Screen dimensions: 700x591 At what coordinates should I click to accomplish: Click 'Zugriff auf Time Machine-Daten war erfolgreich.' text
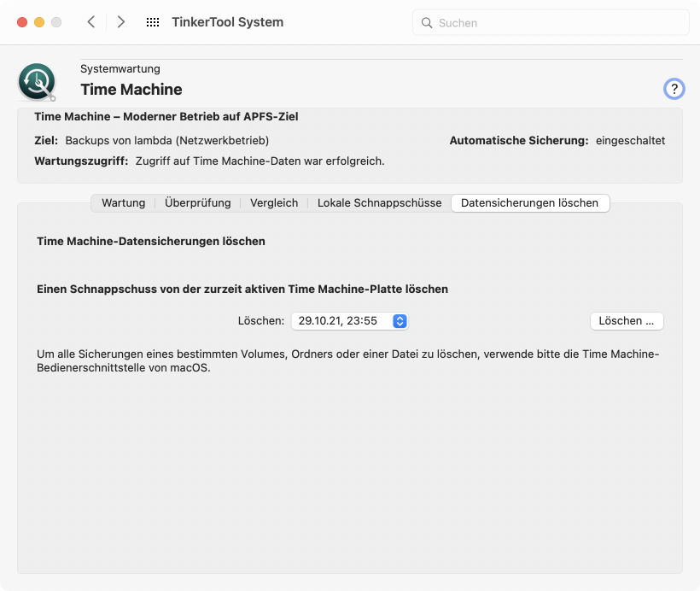point(260,161)
